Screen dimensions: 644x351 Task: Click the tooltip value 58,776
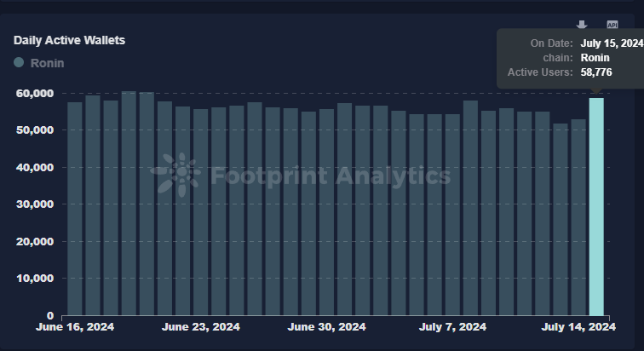tap(596, 72)
